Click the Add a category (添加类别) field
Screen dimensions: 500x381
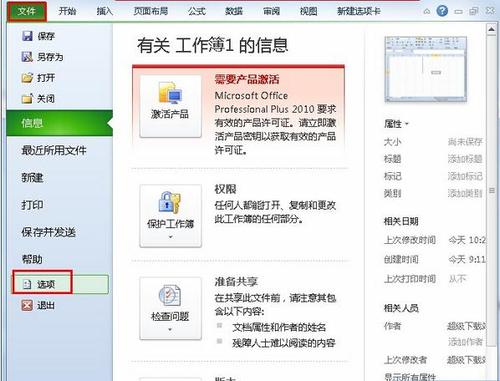(x=465, y=193)
